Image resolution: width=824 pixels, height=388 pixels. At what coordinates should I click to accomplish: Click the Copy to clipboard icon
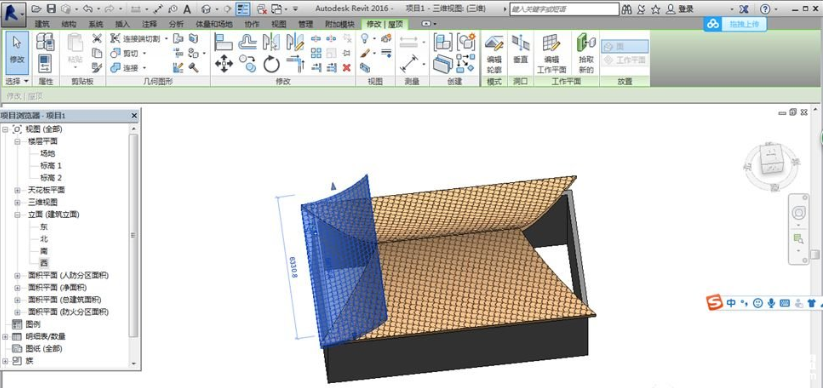[x=97, y=53]
